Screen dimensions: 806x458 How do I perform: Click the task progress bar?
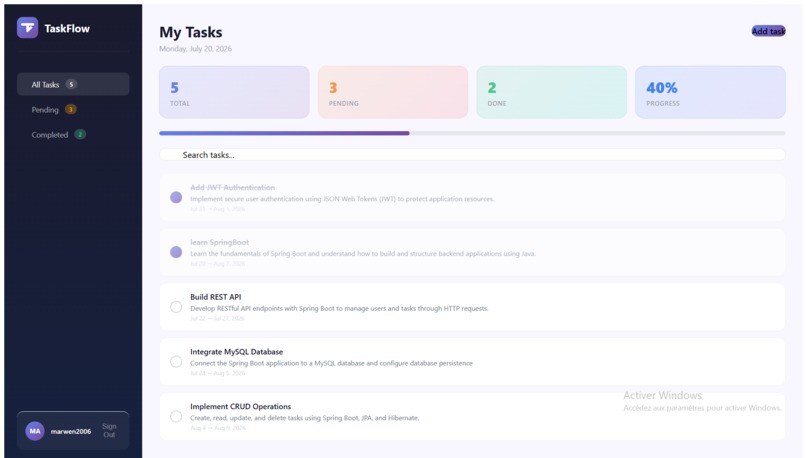coord(472,133)
